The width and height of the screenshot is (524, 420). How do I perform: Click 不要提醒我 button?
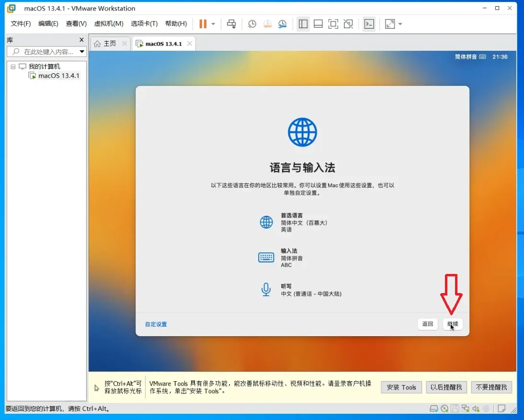[491, 387]
